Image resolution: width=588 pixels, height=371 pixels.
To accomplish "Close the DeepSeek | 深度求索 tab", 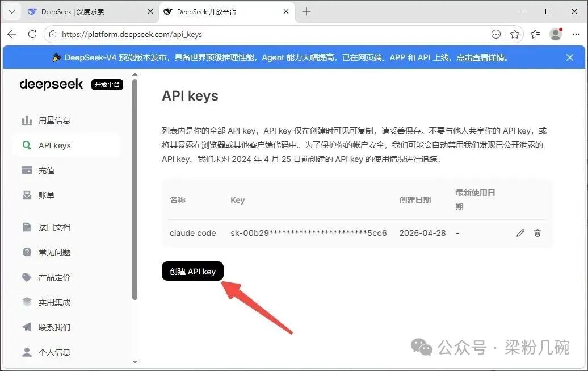I will pyautogui.click(x=150, y=11).
